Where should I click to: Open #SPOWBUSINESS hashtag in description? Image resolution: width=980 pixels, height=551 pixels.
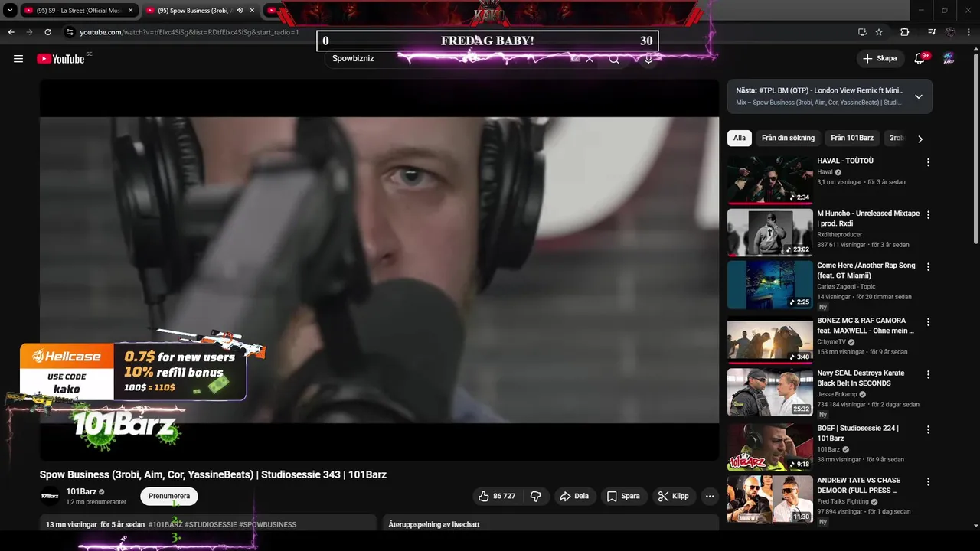(267, 525)
